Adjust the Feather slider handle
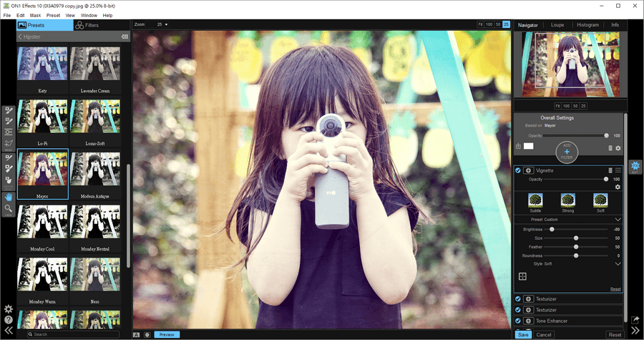The image size is (644, 340). [x=576, y=247]
